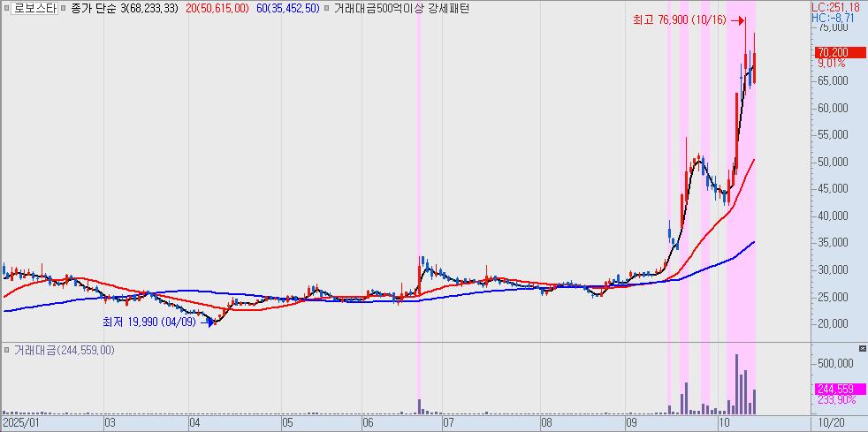Click the 로보스타 stock name box

click(x=34, y=10)
